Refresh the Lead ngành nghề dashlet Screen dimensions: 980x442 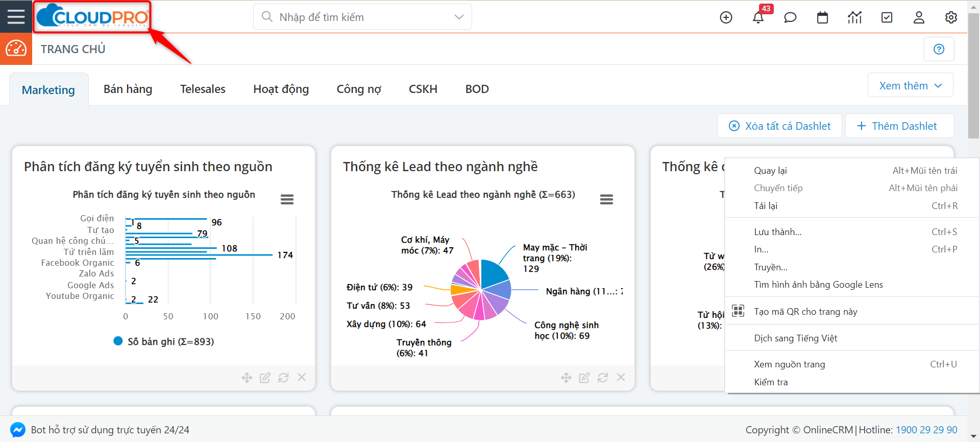[603, 378]
